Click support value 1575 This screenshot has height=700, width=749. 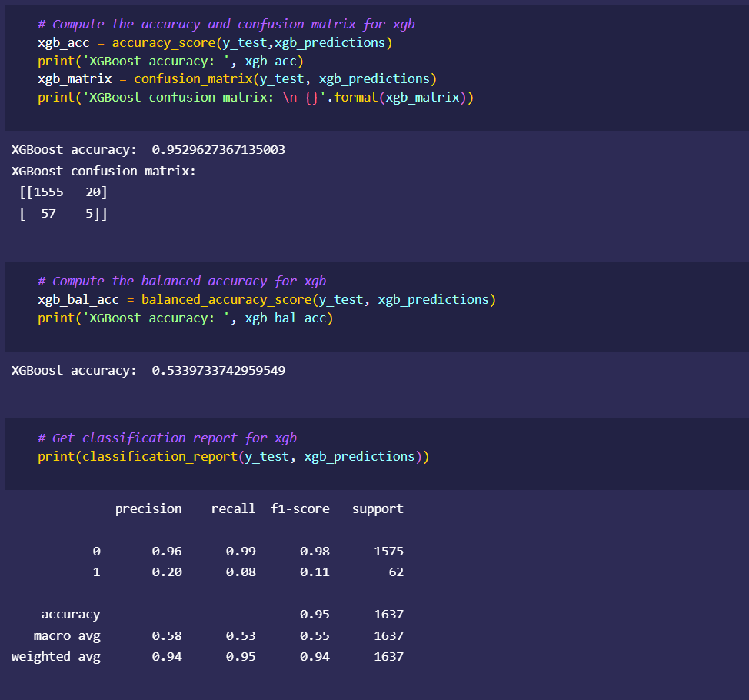click(389, 552)
